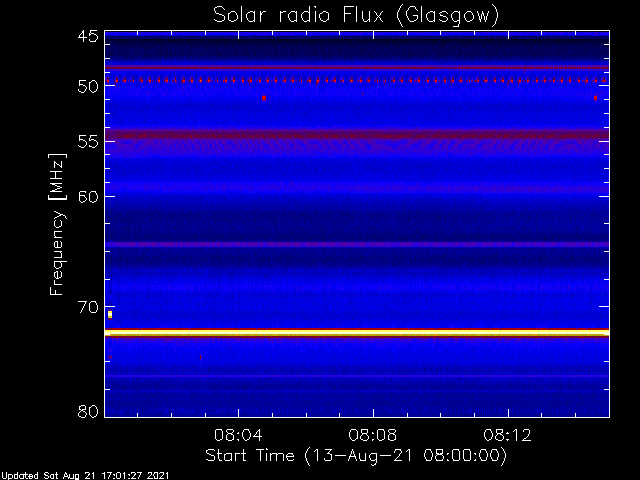640x480 pixels.
Task: Click the 'Frequency [MHz]' vertical axis title
Action: pos(57,224)
